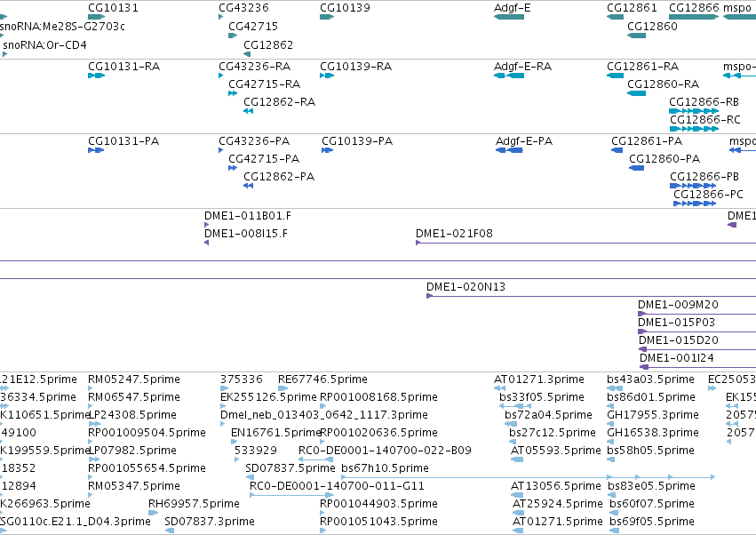756x535 pixels.
Task: Select the CG12862-RA transcript glyph
Action: (x=249, y=111)
